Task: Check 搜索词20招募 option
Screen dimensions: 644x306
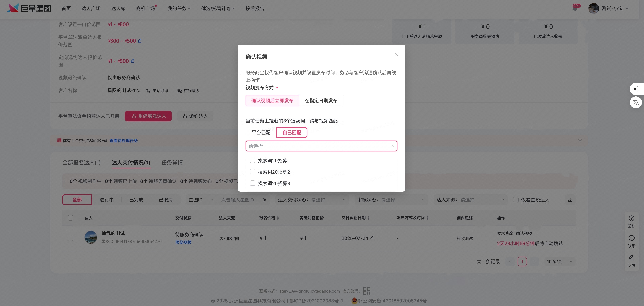Action: coord(252,160)
